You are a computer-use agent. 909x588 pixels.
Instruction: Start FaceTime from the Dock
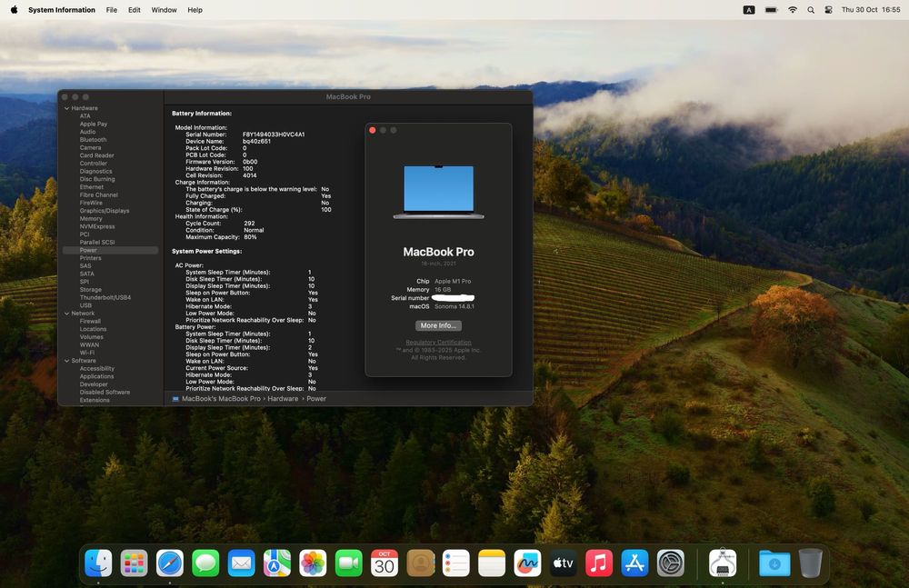(348, 563)
